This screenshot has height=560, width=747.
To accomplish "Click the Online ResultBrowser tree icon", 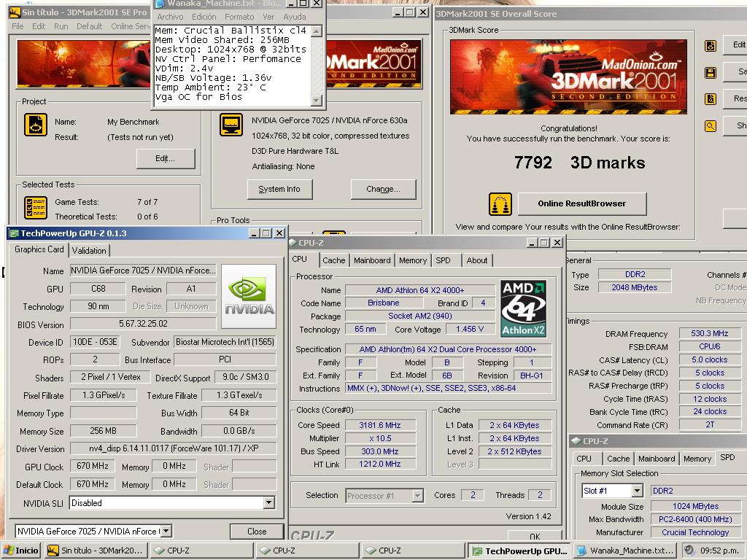I will coord(500,204).
